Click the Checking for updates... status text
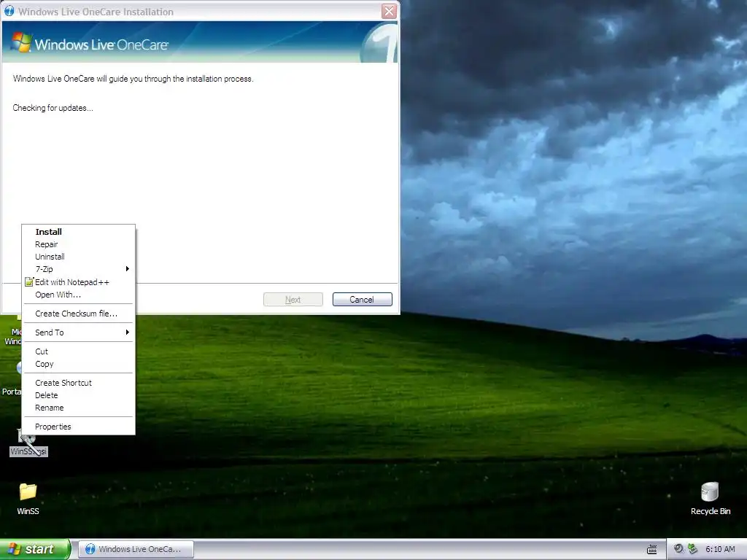The height and width of the screenshot is (560, 747). (x=53, y=108)
